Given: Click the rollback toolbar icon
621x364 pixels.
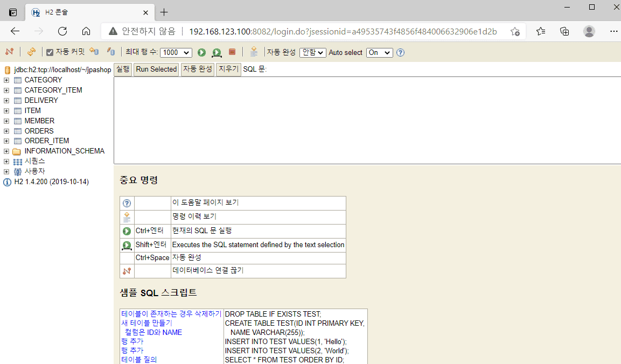Looking at the screenshot, I should click(94, 52).
